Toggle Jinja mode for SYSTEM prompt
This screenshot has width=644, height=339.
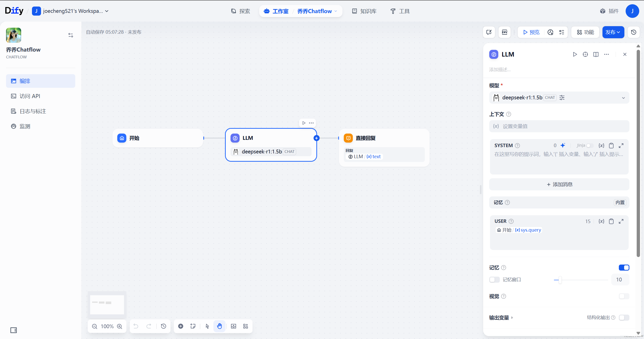590,146
